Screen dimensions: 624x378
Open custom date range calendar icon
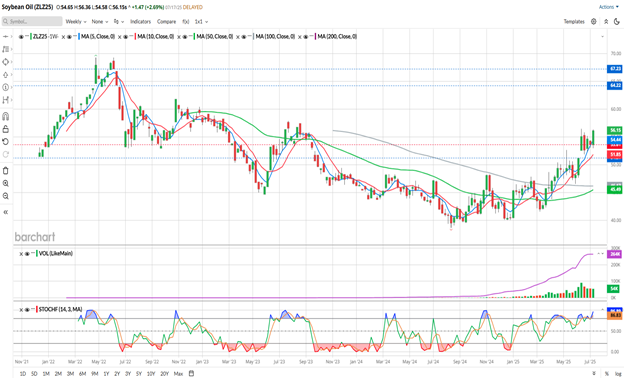191,374
